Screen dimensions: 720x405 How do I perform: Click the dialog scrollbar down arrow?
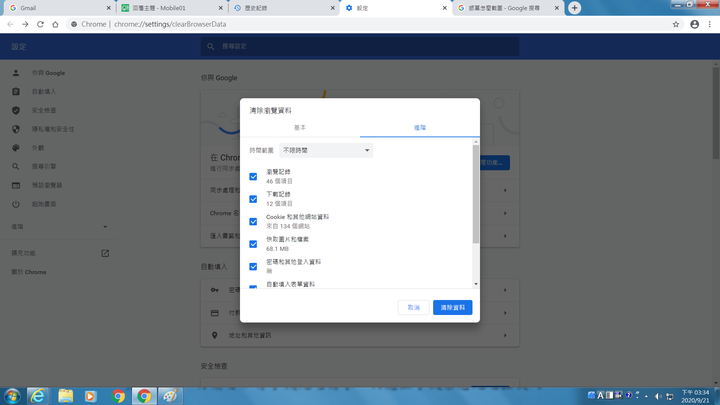[x=476, y=284]
